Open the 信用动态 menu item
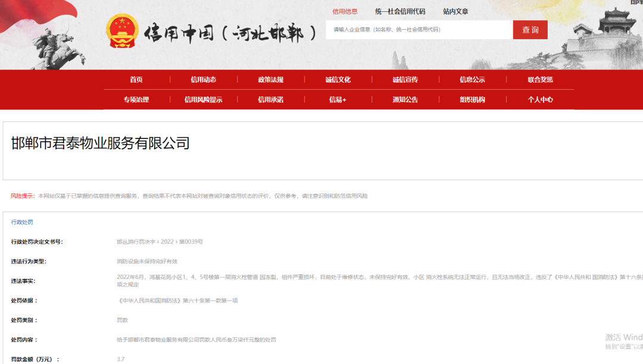 (204, 80)
